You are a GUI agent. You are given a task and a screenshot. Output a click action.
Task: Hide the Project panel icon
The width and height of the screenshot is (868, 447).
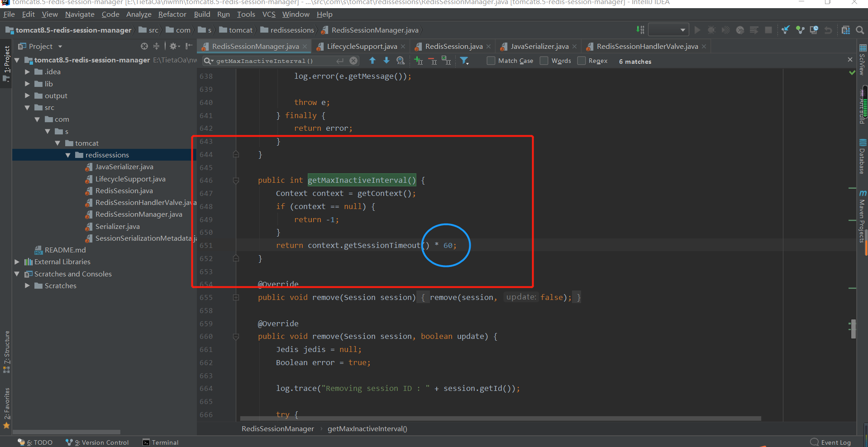(x=189, y=46)
